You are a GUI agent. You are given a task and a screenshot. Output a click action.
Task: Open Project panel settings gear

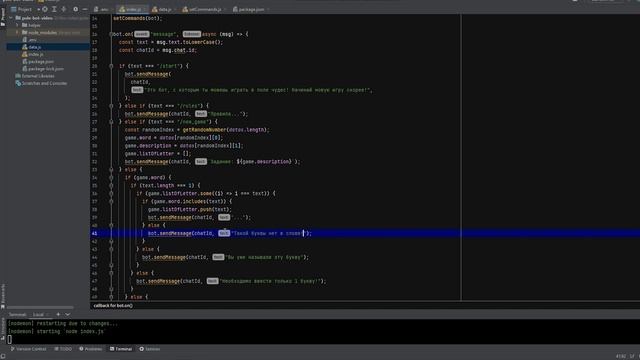[76, 9]
